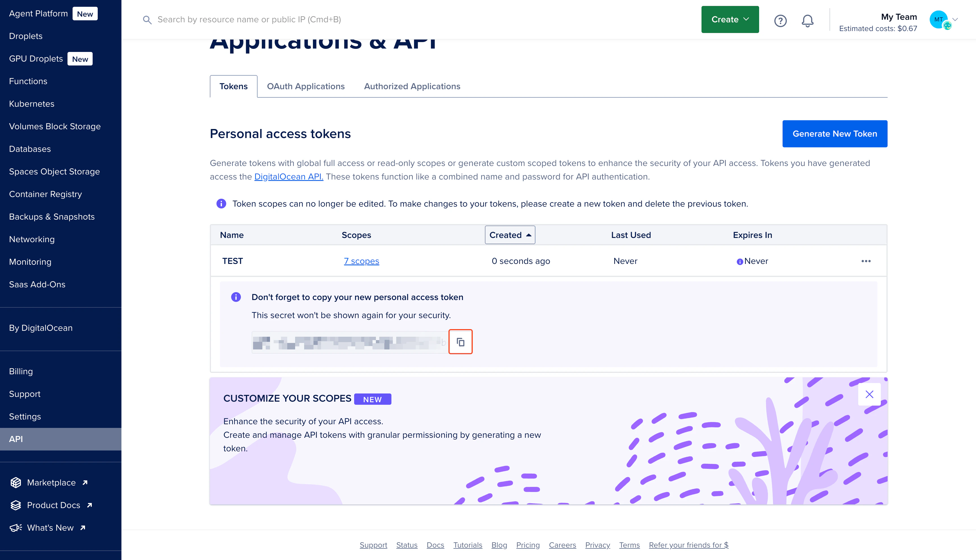This screenshot has height=560, width=976.
Task: Open the notifications bell
Action: (807, 20)
